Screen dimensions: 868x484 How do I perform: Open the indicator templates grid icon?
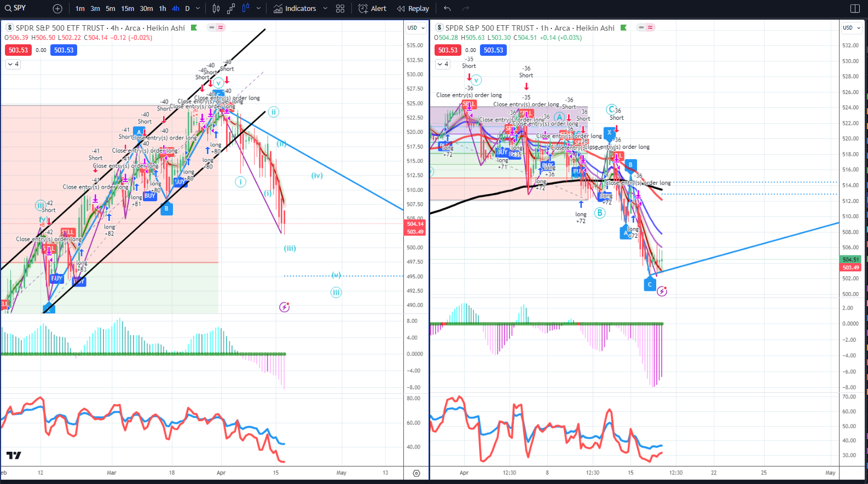pos(340,9)
